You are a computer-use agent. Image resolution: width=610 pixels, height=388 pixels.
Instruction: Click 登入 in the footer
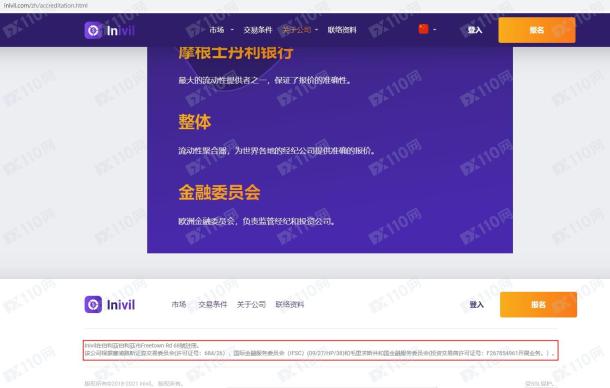[x=476, y=304]
